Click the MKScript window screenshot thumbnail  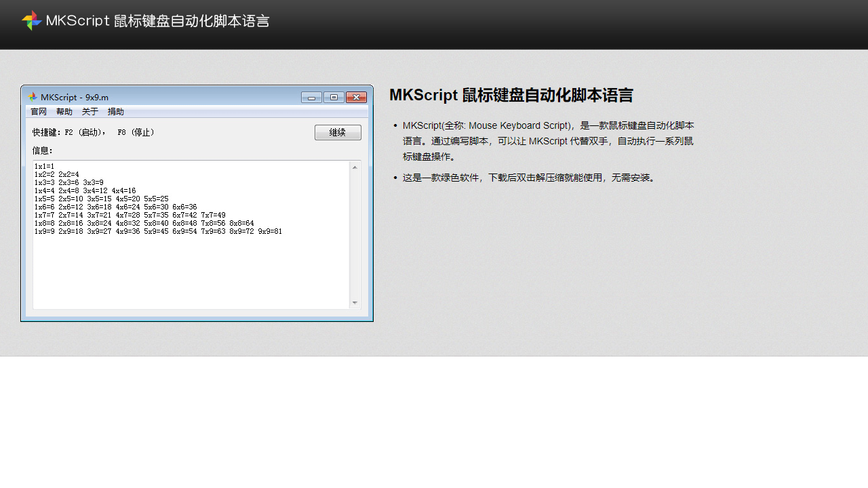coord(197,203)
